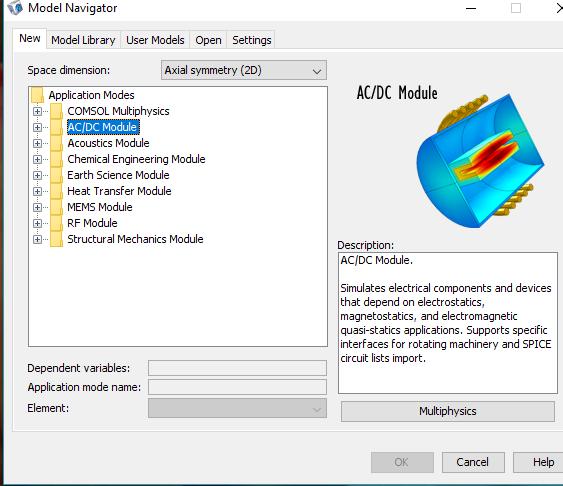Expand the Chemical Engineering Module node

pos(37,159)
